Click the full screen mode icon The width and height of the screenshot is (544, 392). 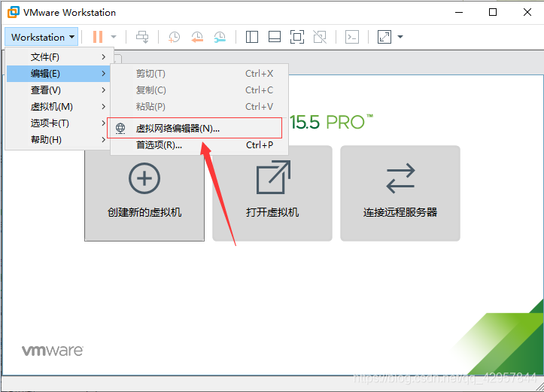297,37
